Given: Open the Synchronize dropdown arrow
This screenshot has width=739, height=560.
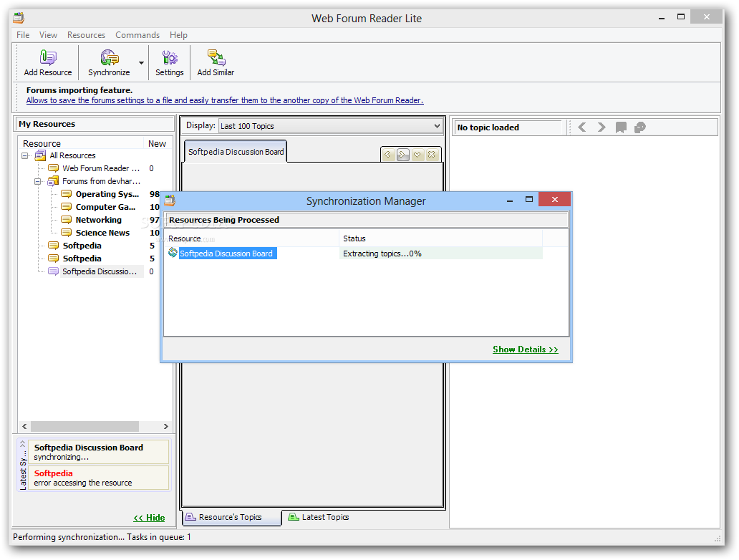Looking at the screenshot, I should (141, 63).
